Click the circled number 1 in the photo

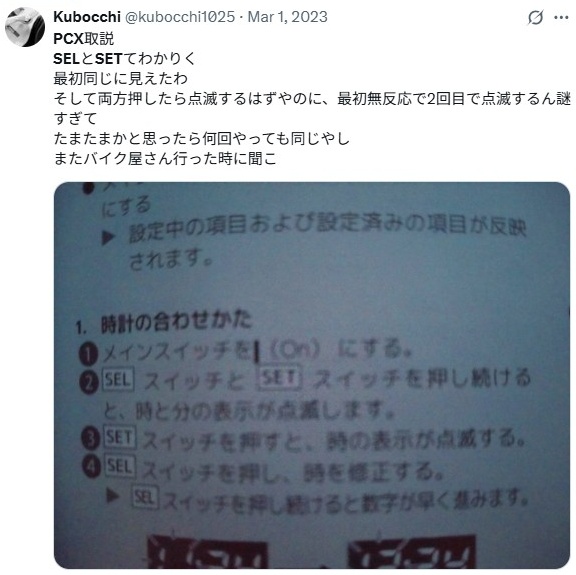pyautogui.click(x=89, y=354)
